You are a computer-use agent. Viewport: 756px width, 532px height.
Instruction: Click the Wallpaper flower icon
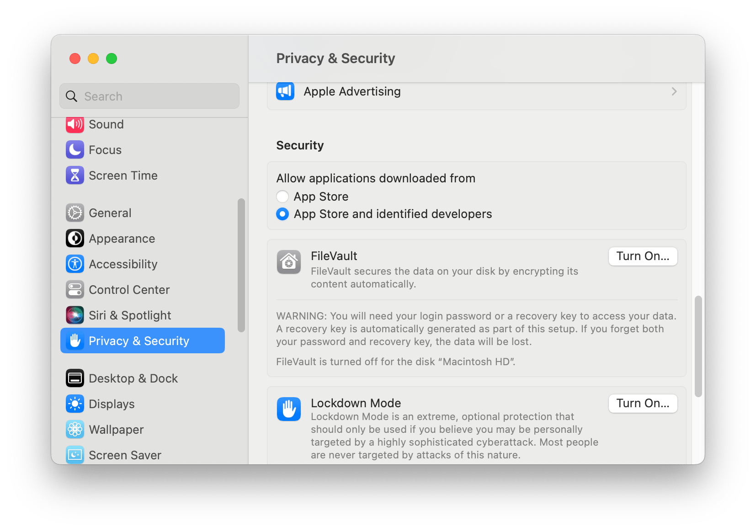tap(75, 430)
